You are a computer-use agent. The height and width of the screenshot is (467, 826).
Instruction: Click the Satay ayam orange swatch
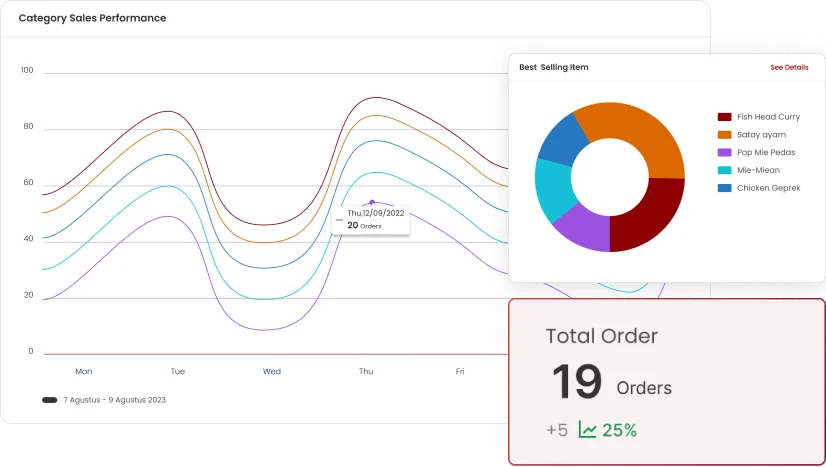(x=724, y=135)
